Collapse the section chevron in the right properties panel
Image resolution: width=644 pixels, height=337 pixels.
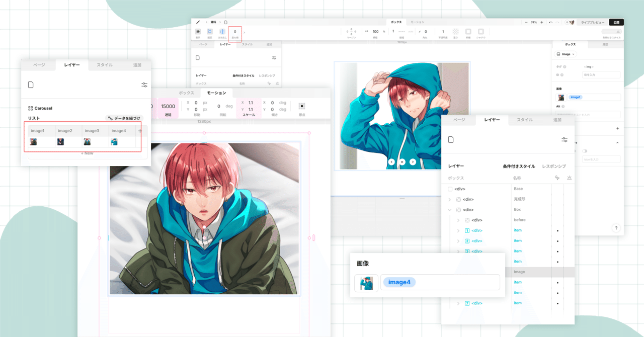point(618,143)
